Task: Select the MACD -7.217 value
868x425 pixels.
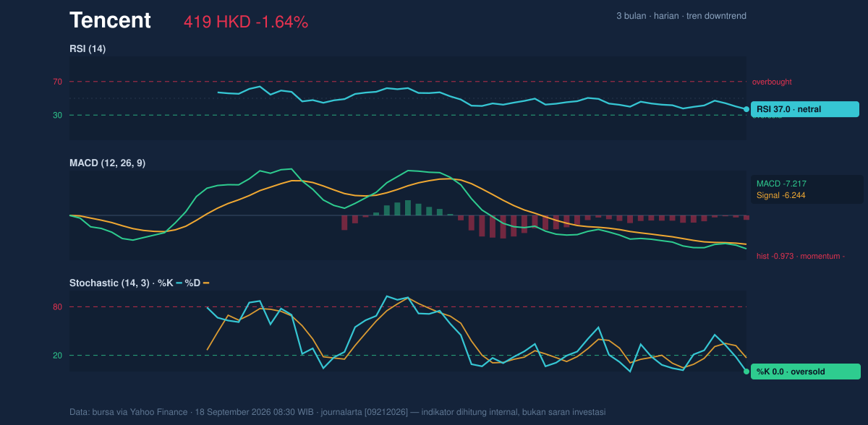Action: coord(781,184)
